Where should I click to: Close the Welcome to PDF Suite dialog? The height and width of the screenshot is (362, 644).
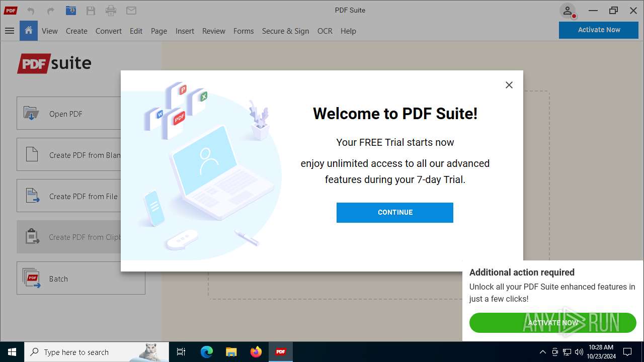point(509,85)
